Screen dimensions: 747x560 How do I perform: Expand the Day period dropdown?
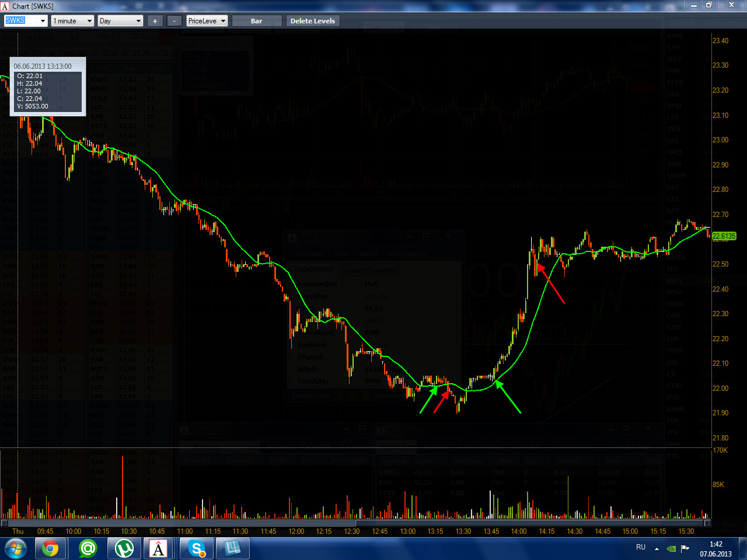(120, 21)
